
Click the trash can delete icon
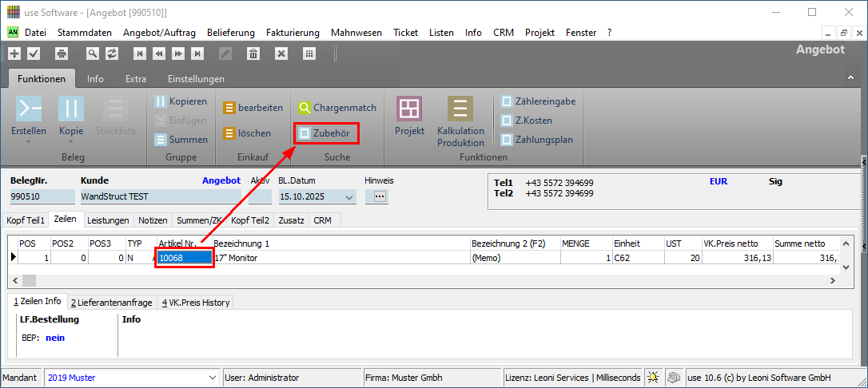click(x=253, y=53)
